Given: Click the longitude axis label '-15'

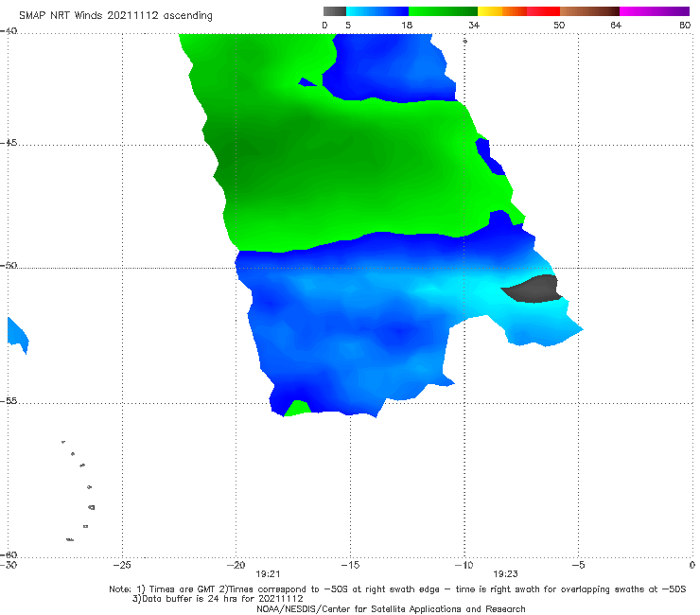Looking at the screenshot, I should (350, 565).
